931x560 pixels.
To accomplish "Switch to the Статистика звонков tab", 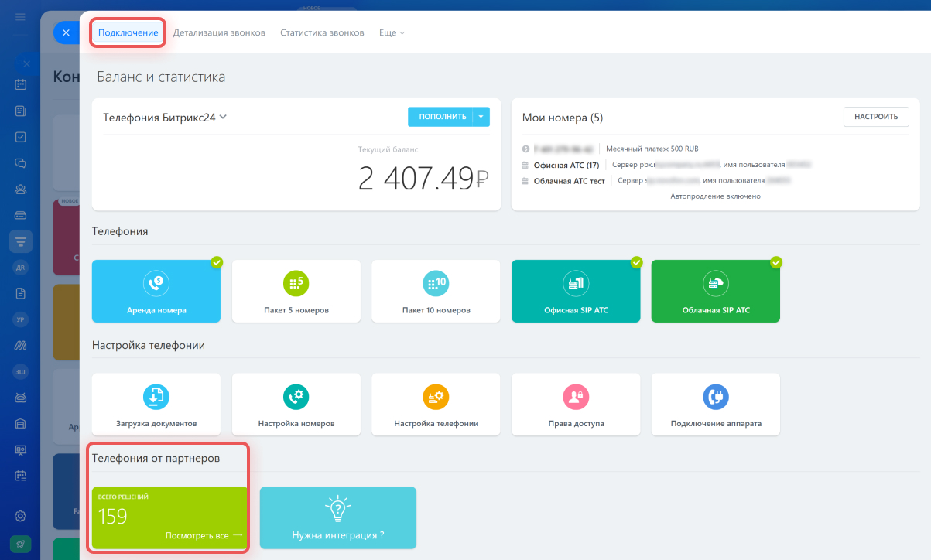I will (322, 33).
